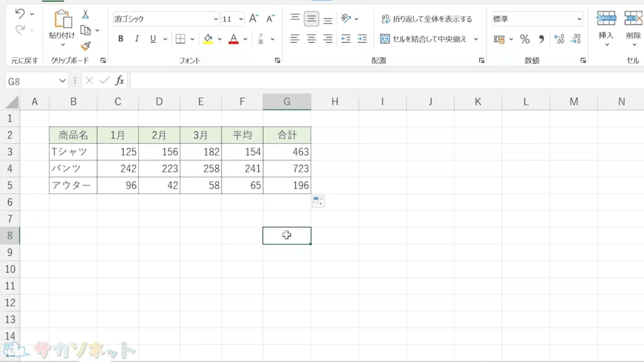Viewport: 644px width, 362px height.
Task: Expand undo history dropdown arrow
Action: coord(32,14)
